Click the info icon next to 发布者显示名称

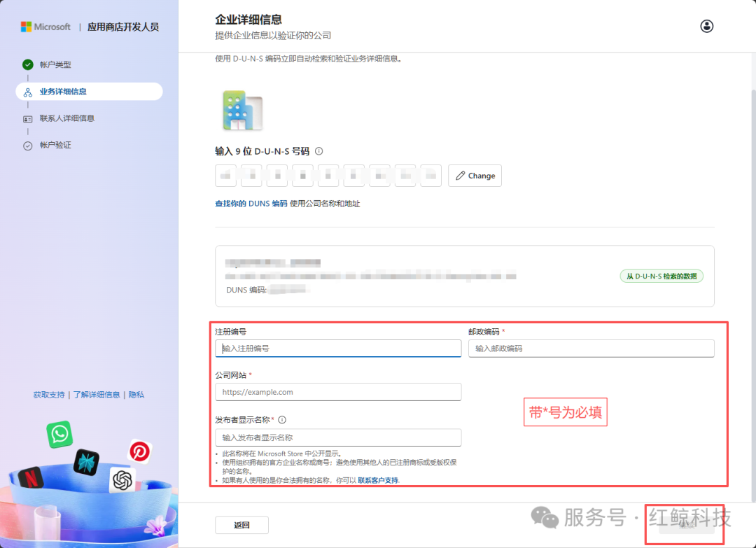point(282,420)
